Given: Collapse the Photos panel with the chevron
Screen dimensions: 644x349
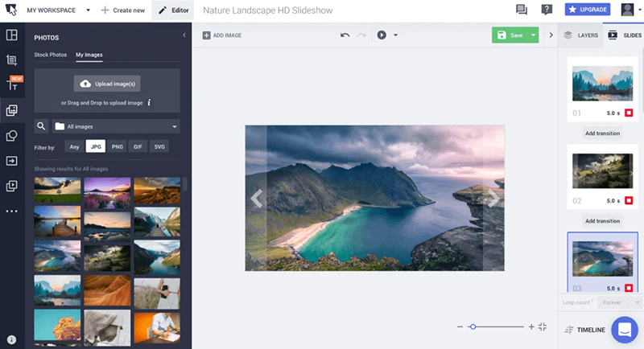Looking at the screenshot, I should [184, 35].
